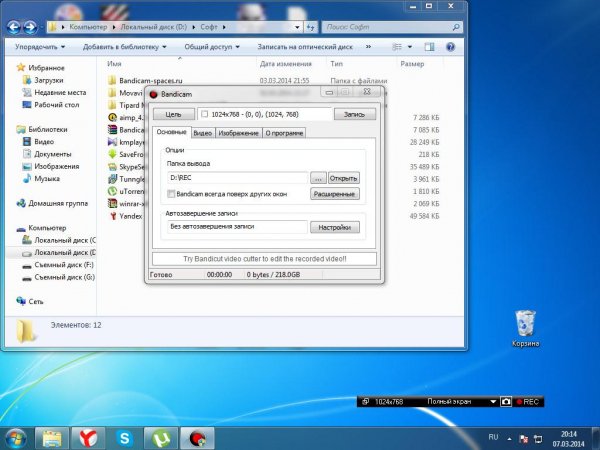Viewport: 600px width, 450px height.
Task: Select the kmplayer file icon
Action: [x=112, y=142]
